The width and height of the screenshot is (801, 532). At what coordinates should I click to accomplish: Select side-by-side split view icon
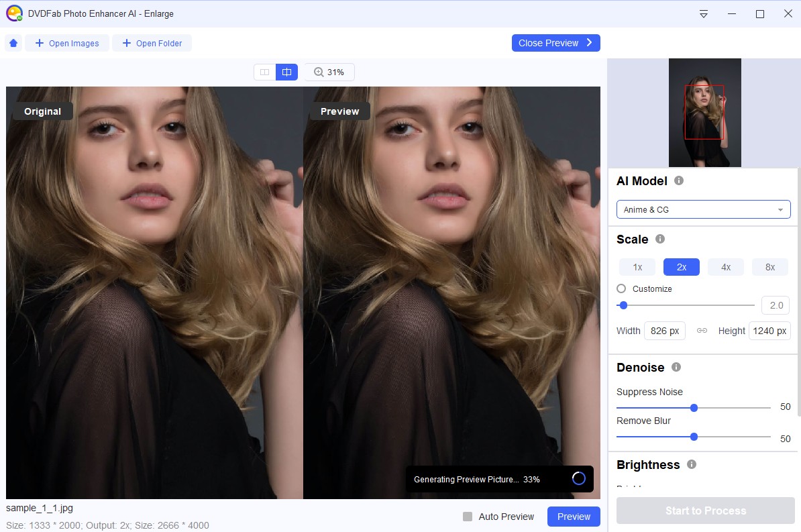[286, 72]
